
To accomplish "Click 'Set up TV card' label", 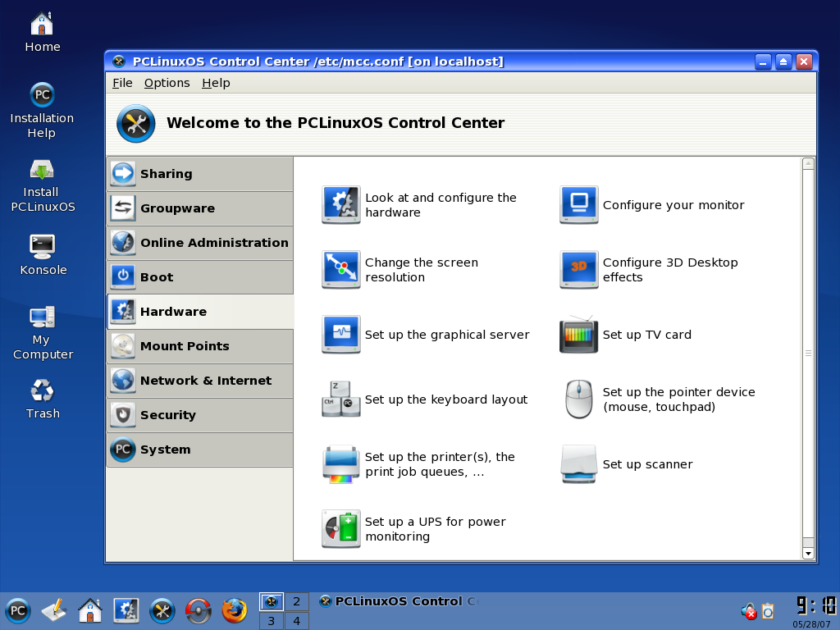I will point(646,335).
